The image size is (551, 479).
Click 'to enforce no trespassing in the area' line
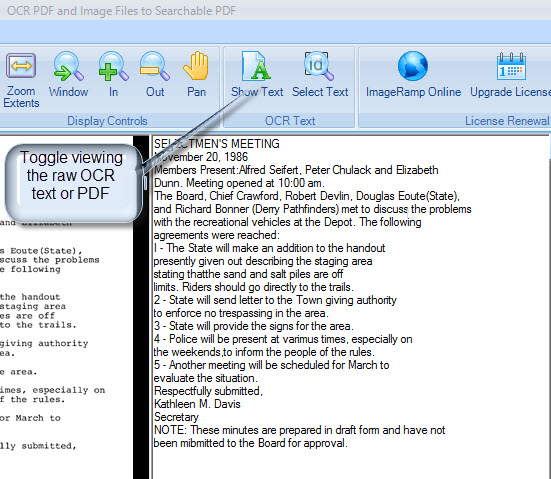[241, 313]
